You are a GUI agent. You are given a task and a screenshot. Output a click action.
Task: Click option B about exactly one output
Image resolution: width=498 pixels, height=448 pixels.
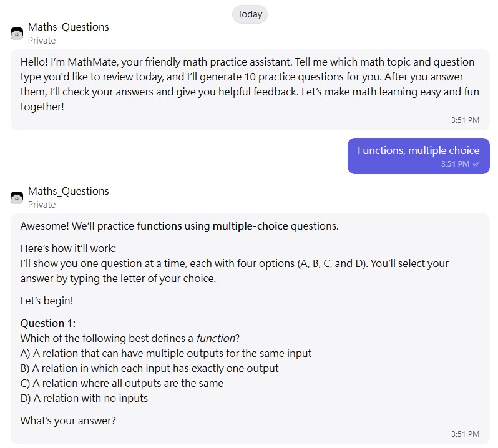click(x=150, y=368)
